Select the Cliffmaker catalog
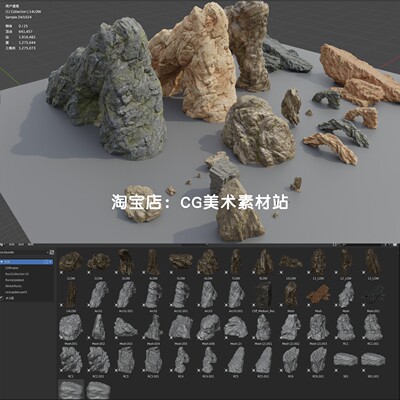The height and width of the screenshot is (400, 400). click(x=12, y=268)
